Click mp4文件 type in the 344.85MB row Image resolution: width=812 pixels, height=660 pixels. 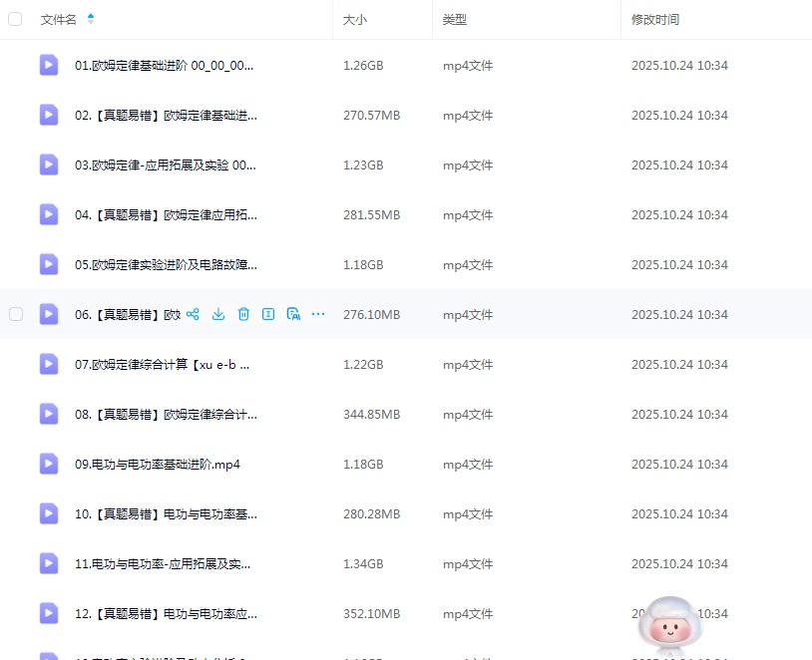tap(468, 415)
